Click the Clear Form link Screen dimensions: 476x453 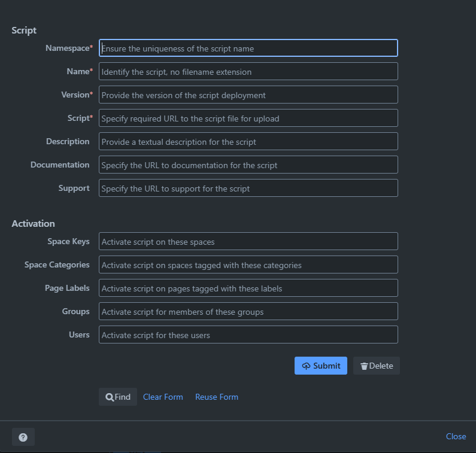tap(163, 397)
